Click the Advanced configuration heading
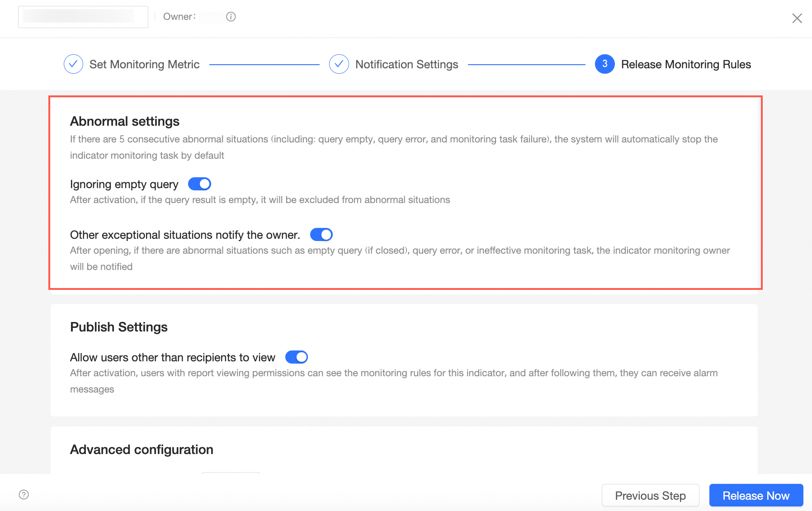Image resolution: width=812 pixels, height=511 pixels. pyautogui.click(x=142, y=449)
